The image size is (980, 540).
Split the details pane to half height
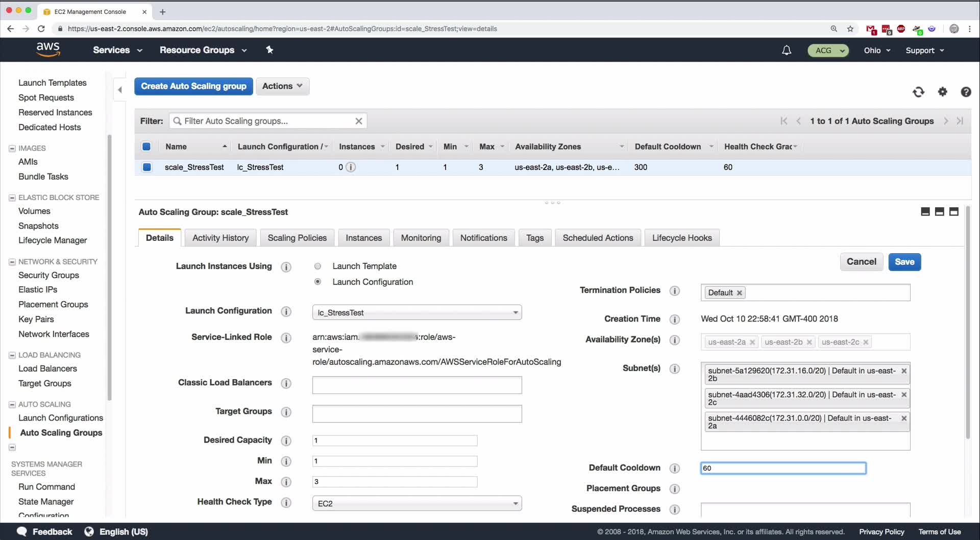coord(939,212)
